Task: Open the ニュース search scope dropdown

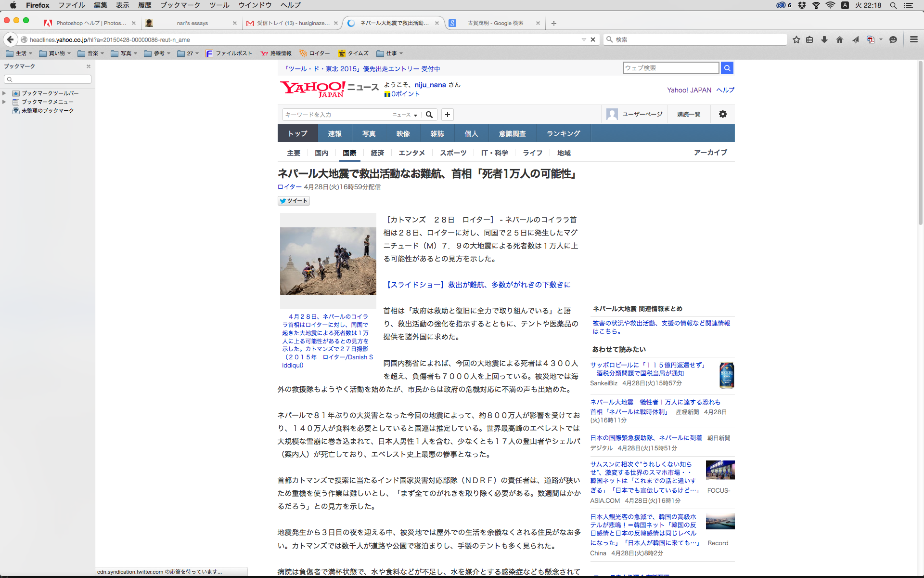Action: 405,115
